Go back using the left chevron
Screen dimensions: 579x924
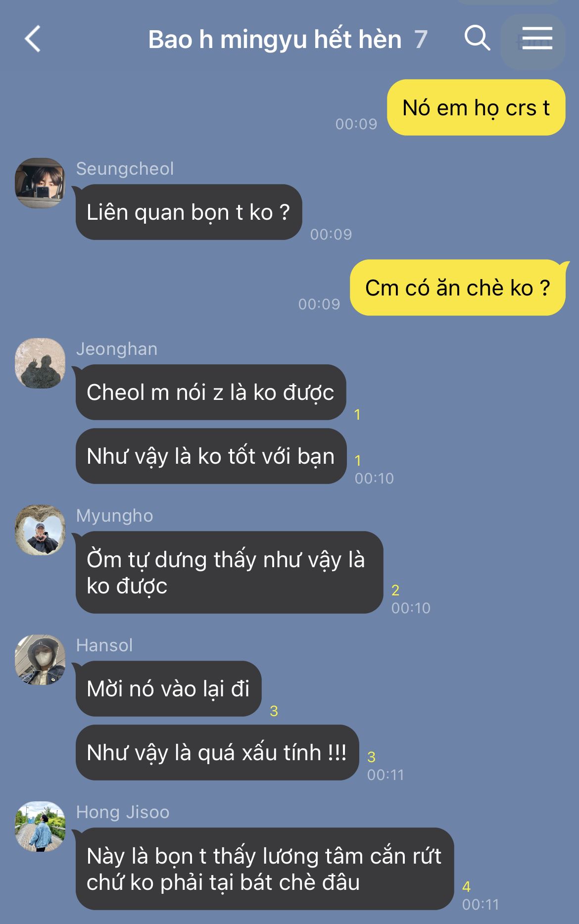coord(33,39)
